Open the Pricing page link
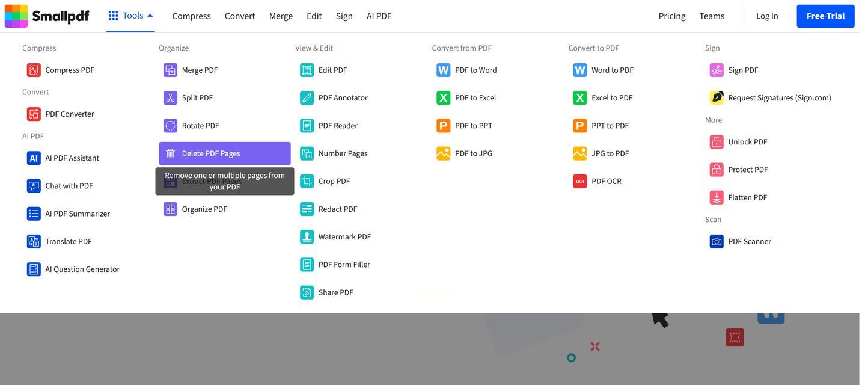This screenshot has height=385, width=868. point(671,16)
